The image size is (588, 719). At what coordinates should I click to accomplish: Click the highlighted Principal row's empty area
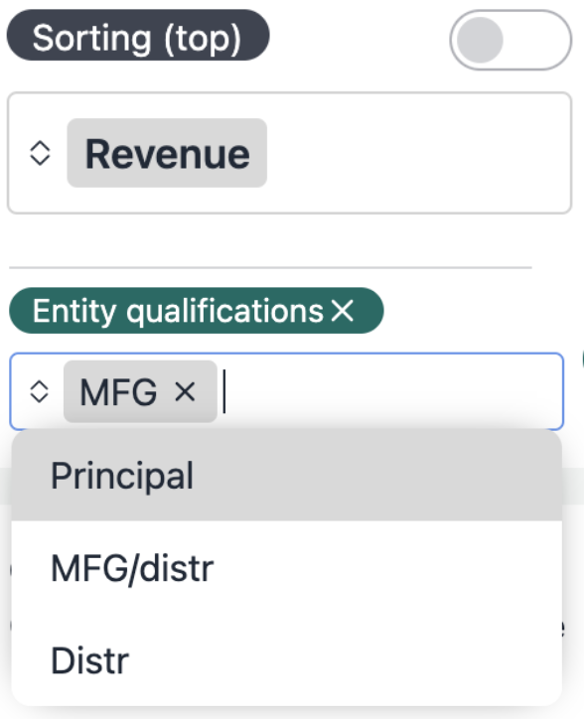click(376, 476)
